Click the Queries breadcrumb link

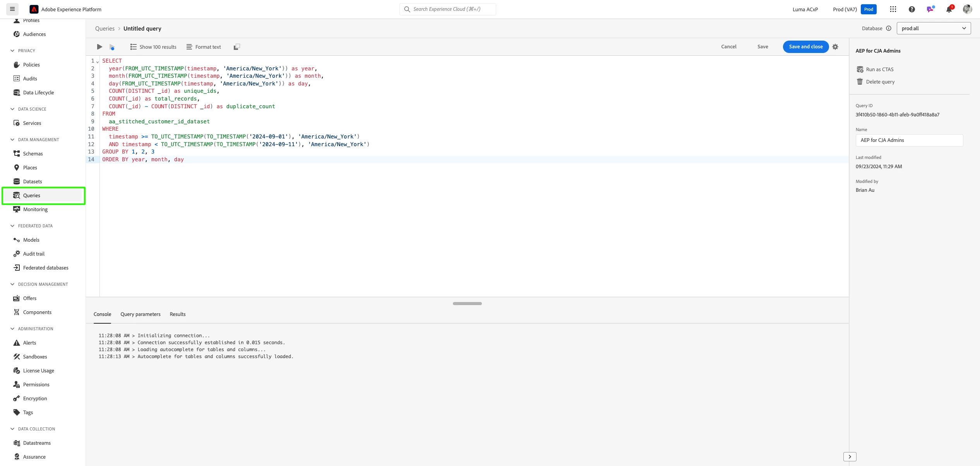[105, 29]
